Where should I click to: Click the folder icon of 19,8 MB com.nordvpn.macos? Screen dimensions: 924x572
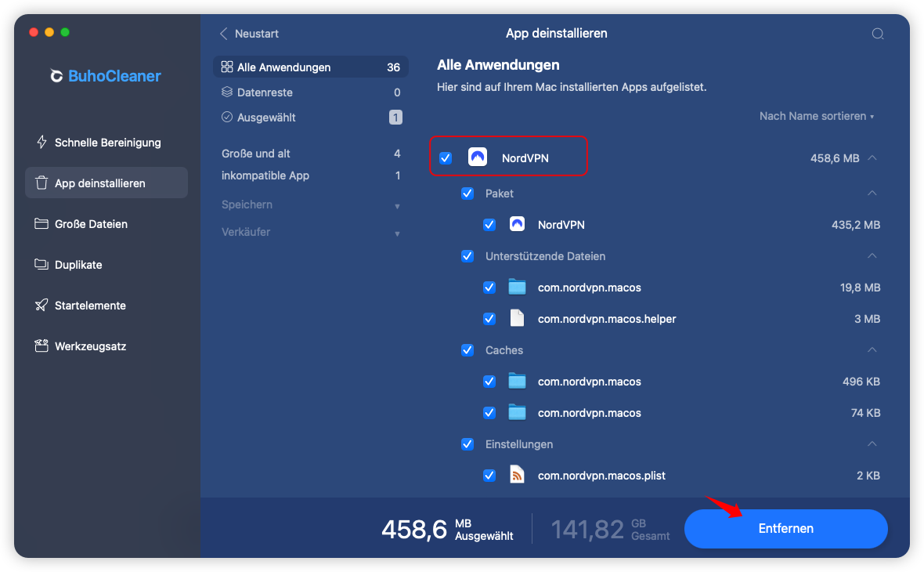[x=517, y=288]
